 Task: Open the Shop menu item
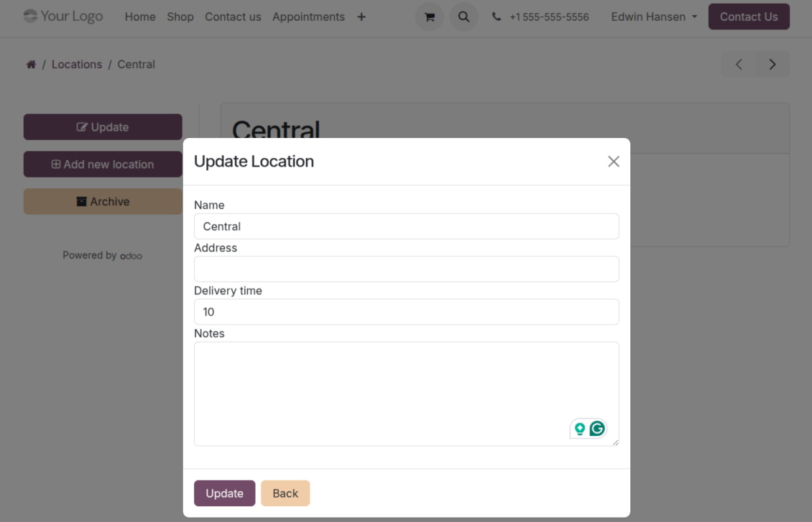[x=180, y=17]
